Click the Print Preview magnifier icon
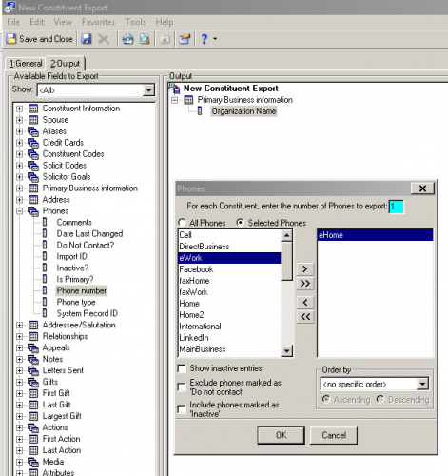This screenshot has height=476, width=448. 145,39
